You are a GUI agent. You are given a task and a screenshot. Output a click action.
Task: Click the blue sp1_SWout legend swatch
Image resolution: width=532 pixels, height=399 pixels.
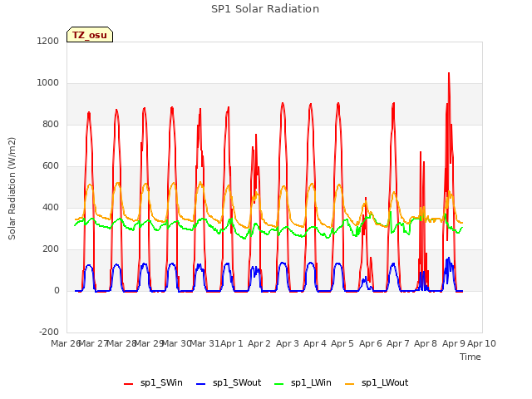[x=201, y=384]
